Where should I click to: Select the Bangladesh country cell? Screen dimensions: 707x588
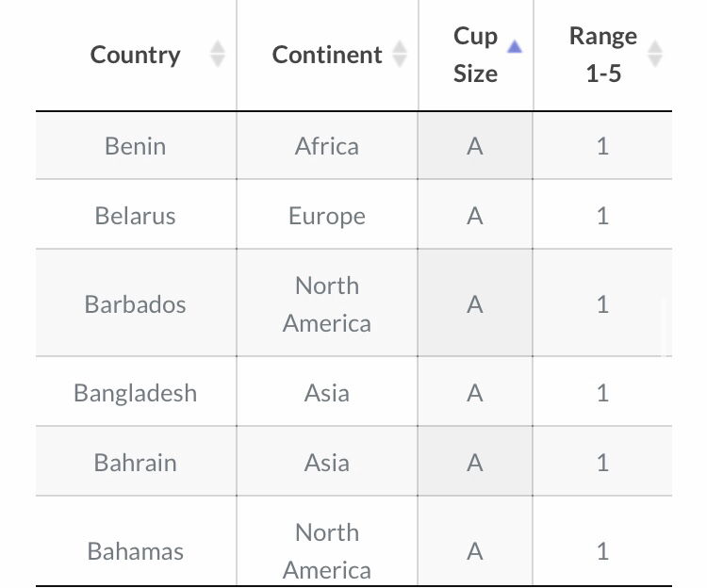pos(136,392)
